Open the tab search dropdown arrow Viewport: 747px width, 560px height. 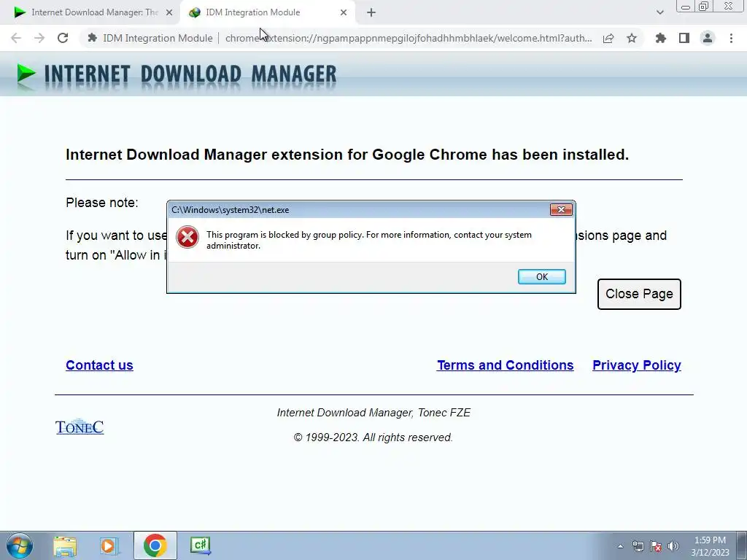[x=659, y=13]
